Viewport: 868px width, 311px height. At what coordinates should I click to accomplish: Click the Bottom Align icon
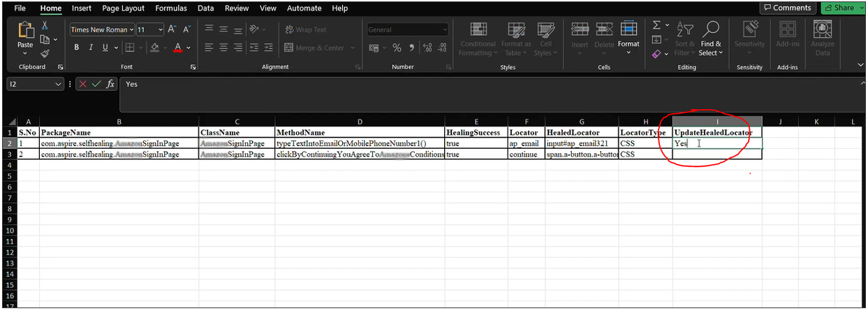pyautogui.click(x=238, y=29)
